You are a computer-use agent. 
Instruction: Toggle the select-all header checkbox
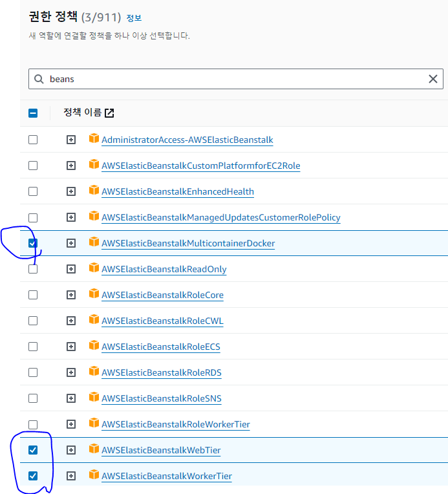(x=33, y=113)
